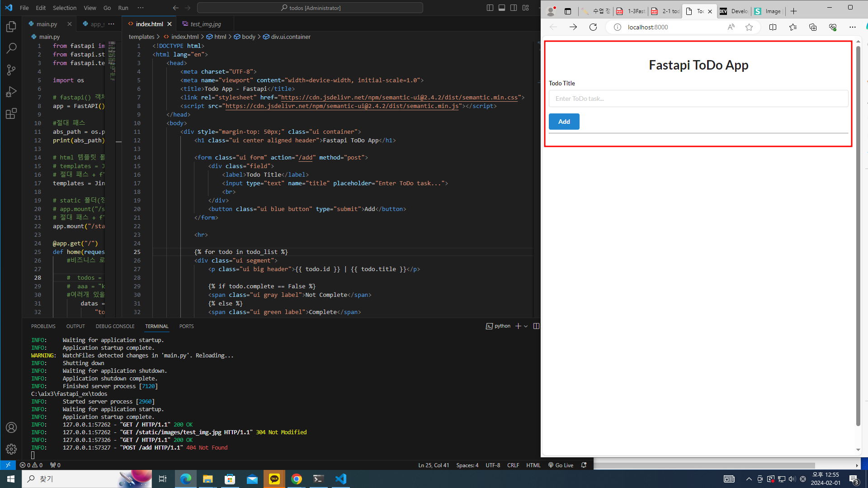Toggle the bottom panel layout
Screen dimensions: 868x488
[502, 8]
